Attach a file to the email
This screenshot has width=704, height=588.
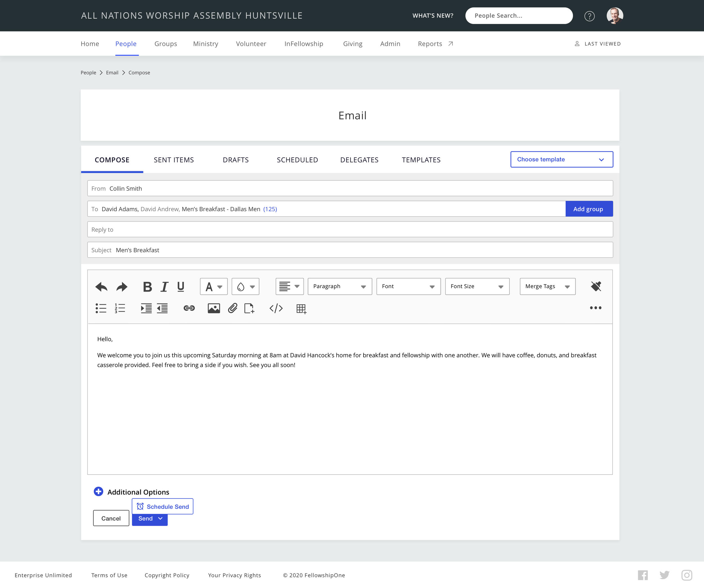pos(233,308)
